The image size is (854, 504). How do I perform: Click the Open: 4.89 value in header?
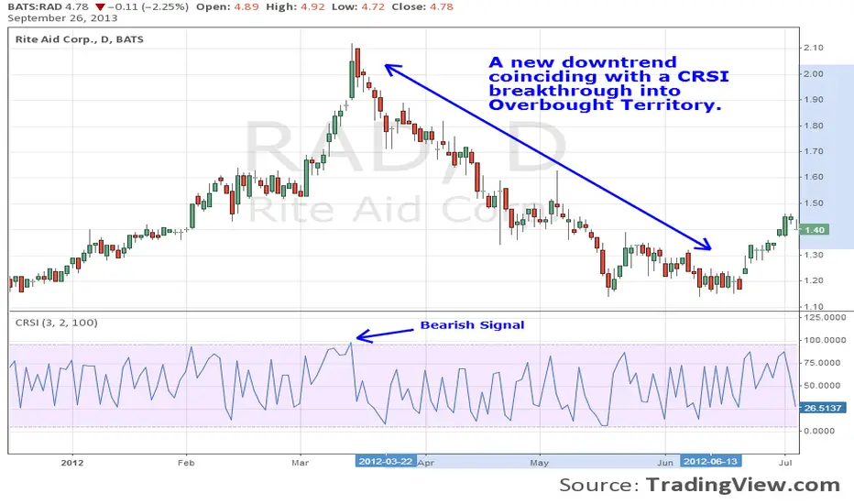227,6
